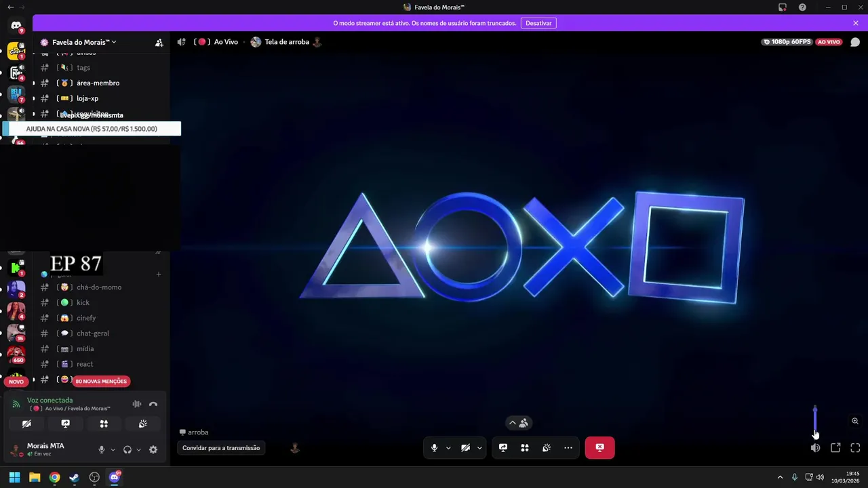The width and height of the screenshot is (868, 488).
Task: Open Discord help icon in title bar
Action: [x=802, y=7]
